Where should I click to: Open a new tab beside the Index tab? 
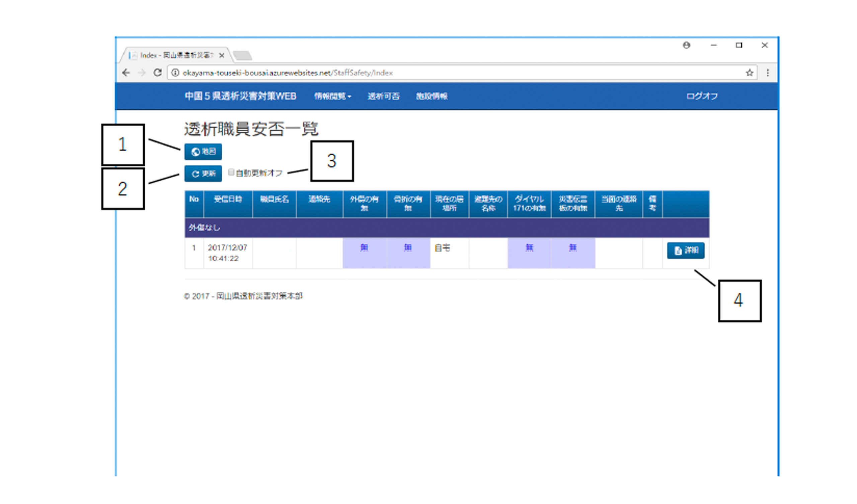pos(243,56)
